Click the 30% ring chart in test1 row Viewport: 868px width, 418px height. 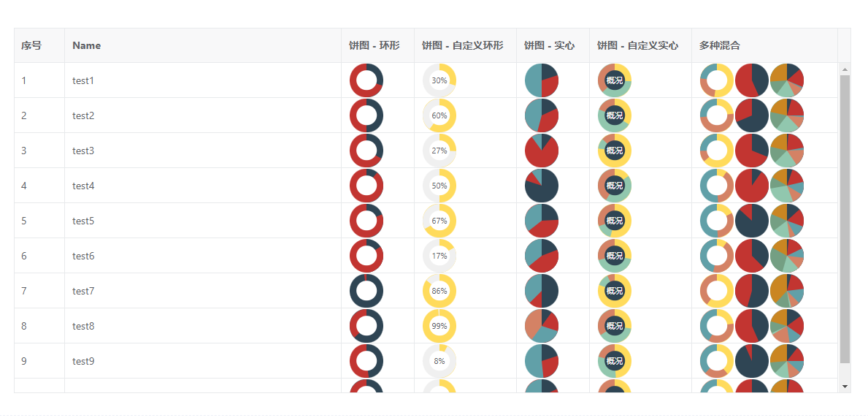point(439,80)
